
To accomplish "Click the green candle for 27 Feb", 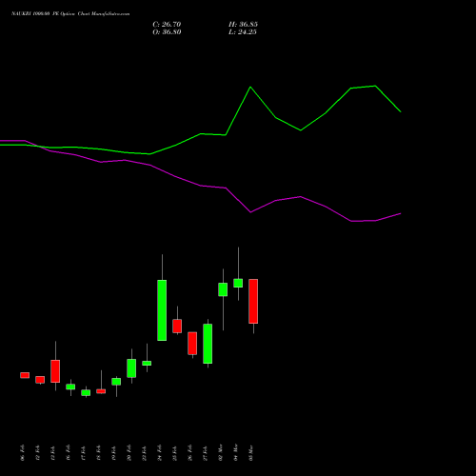I will coord(208,344).
